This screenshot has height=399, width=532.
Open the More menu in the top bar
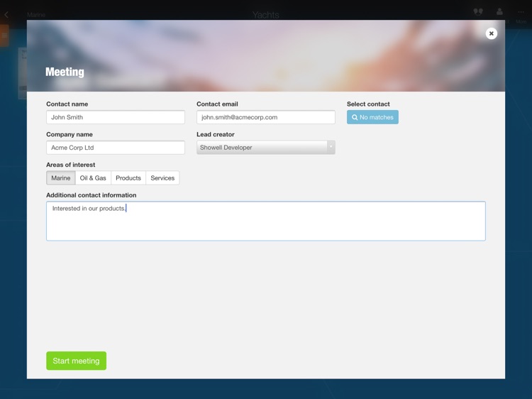coord(521,16)
